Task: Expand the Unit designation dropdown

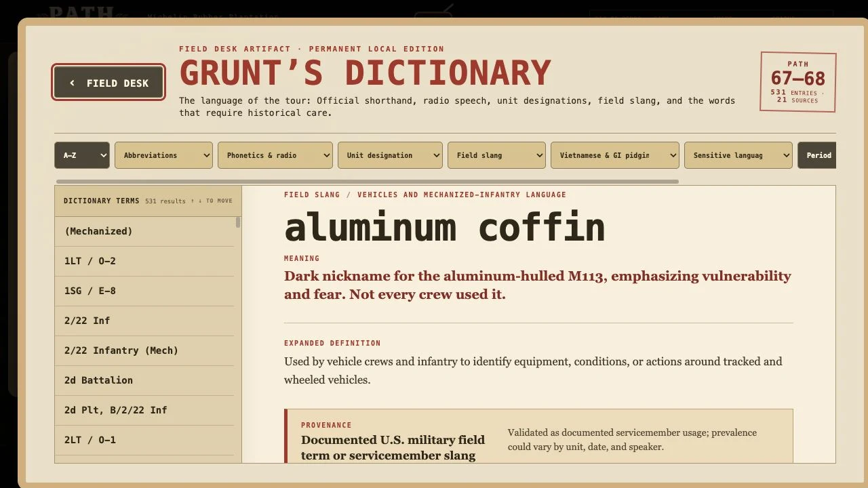Action: click(390, 155)
